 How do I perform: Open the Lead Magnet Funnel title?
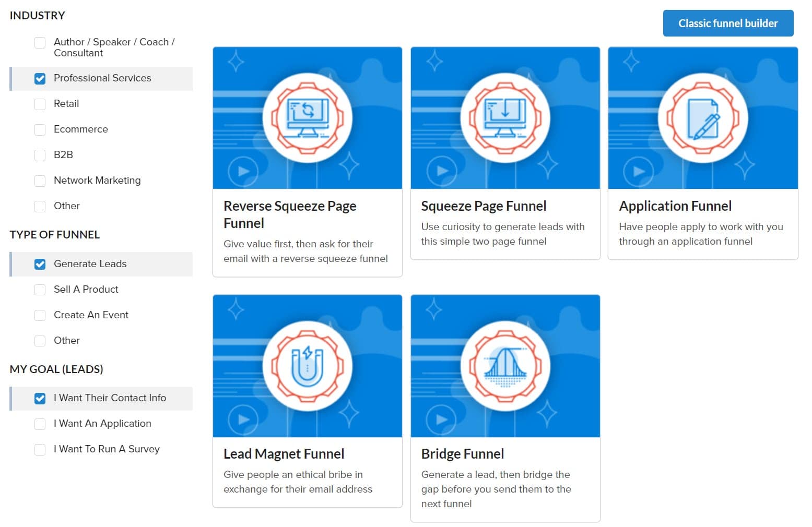284,454
